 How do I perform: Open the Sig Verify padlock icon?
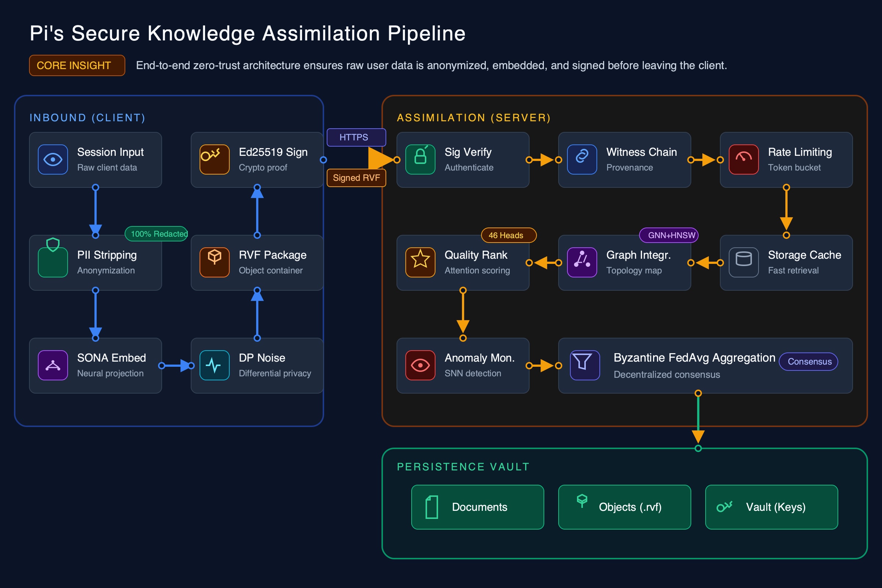420,159
